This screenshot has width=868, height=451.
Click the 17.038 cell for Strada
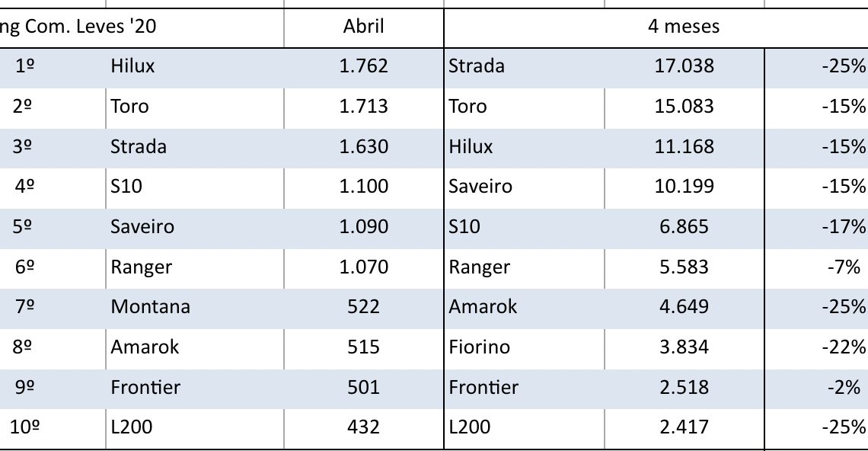(x=684, y=66)
